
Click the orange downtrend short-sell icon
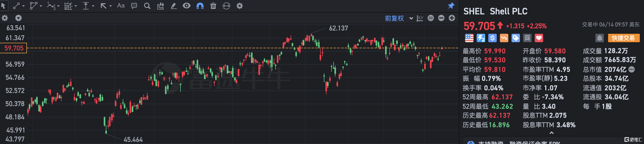(504, 38)
